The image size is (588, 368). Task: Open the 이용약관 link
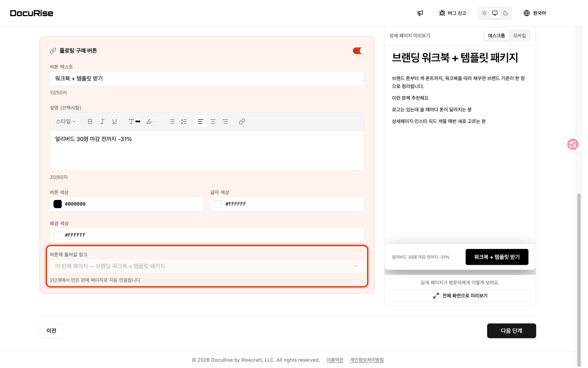tap(335, 360)
